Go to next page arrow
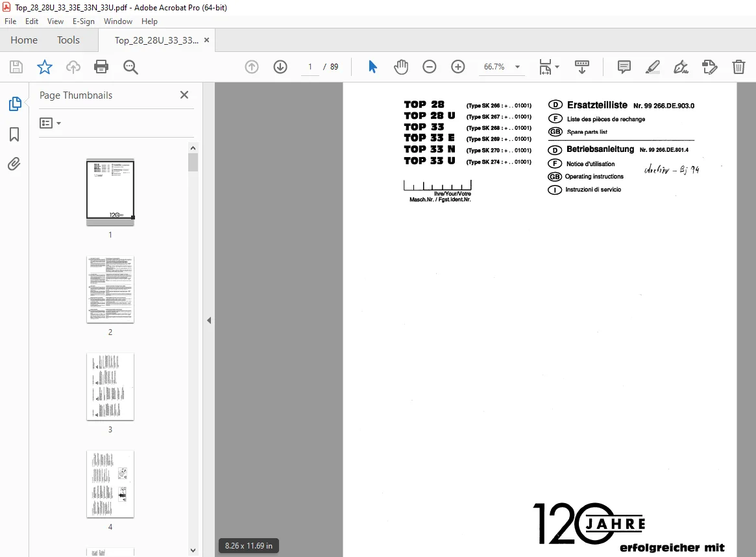 tap(280, 67)
